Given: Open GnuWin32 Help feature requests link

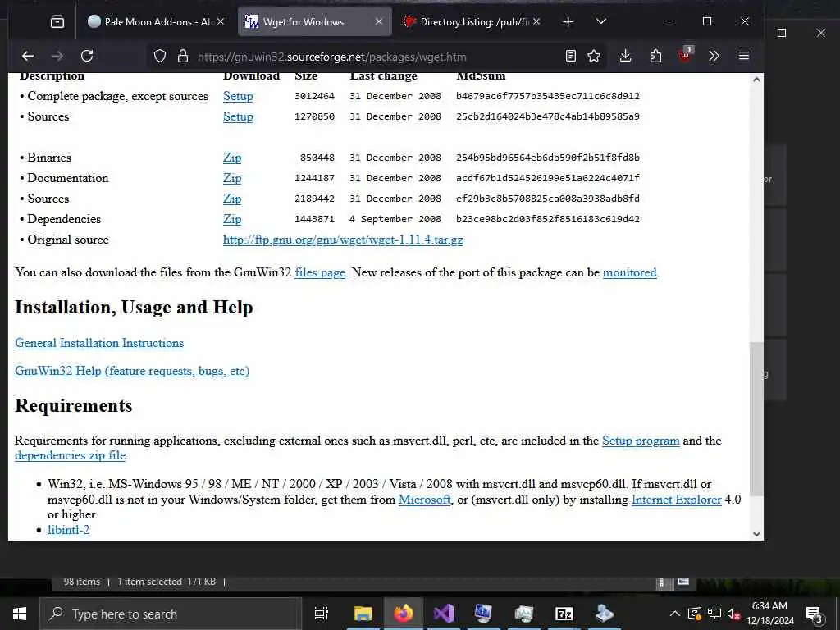Looking at the screenshot, I should click(x=132, y=371).
